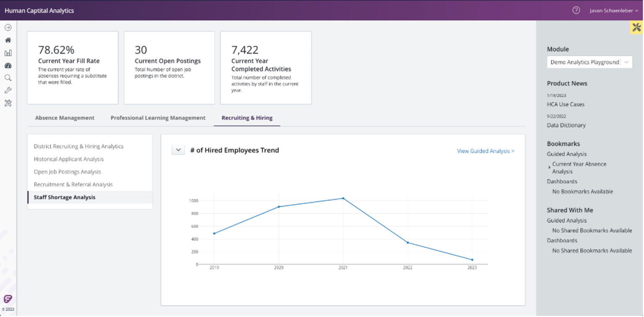Screen dimensions: 644x317
Task: Click the yellow tools icon above the right panel
Action: pyautogui.click(x=636, y=28)
